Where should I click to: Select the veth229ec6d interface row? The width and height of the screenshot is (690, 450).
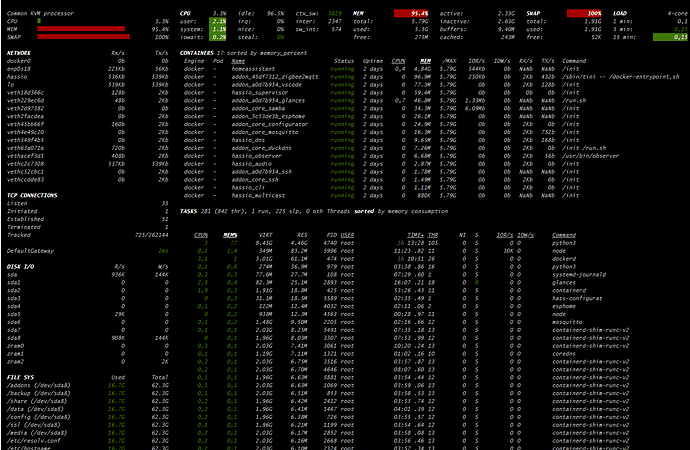tap(88, 100)
